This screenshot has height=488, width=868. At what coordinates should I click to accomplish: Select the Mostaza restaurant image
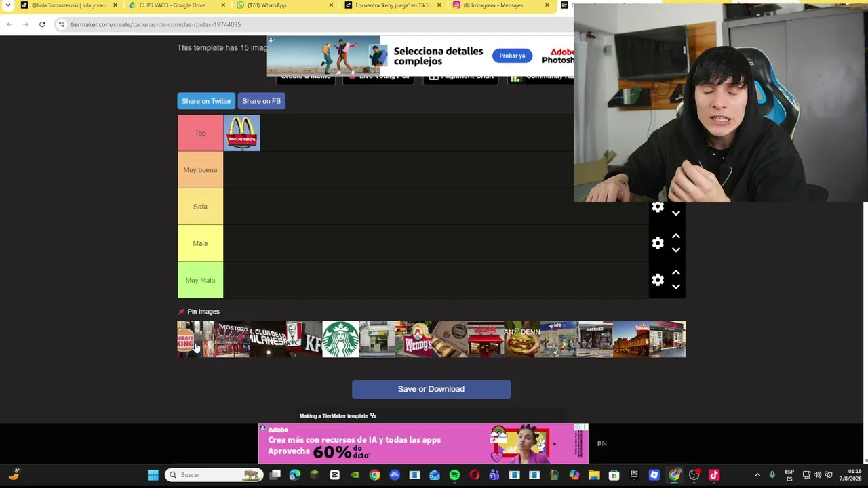(232, 339)
